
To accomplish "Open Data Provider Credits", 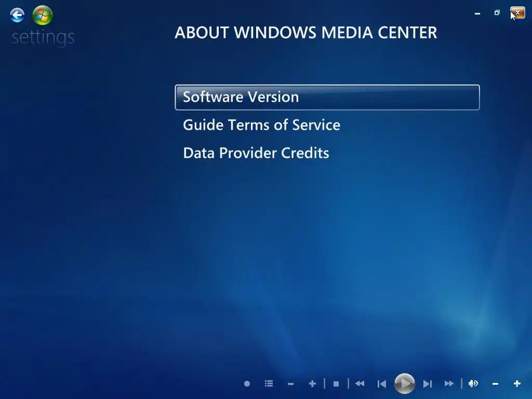I will (256, 153).
